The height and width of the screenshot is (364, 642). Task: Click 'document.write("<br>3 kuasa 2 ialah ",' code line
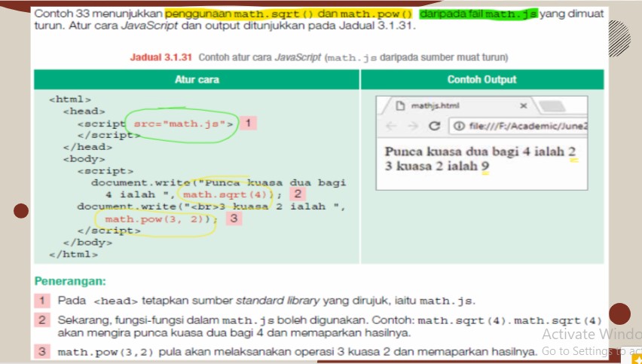click(211, 206)
